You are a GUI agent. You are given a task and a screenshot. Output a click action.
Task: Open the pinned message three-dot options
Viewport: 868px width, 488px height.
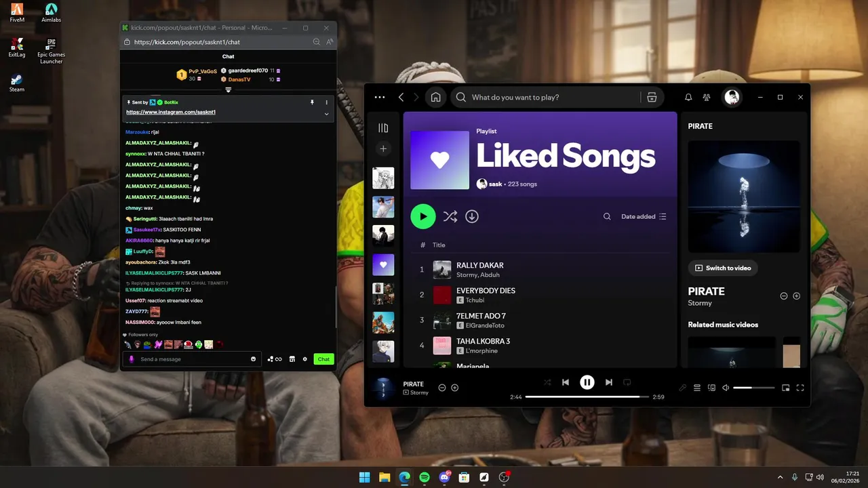(326, 102)
